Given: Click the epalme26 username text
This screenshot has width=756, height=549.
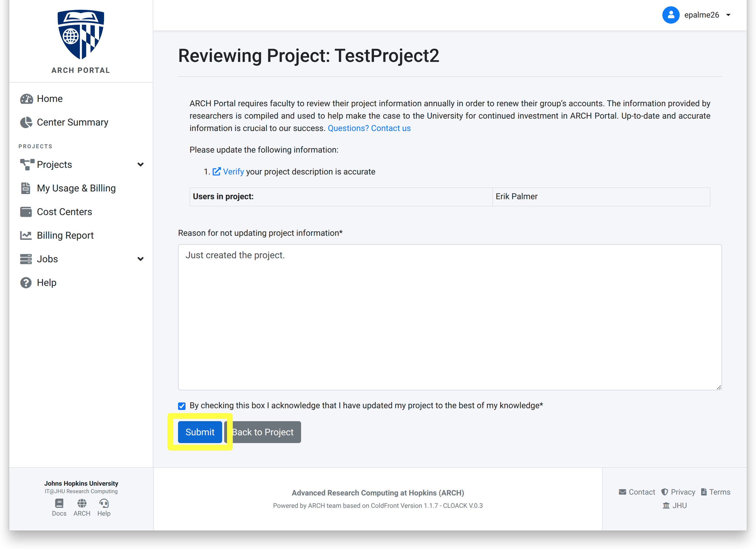Looking at the screenshot, I should pyautogui.click(x=702, y=15).
